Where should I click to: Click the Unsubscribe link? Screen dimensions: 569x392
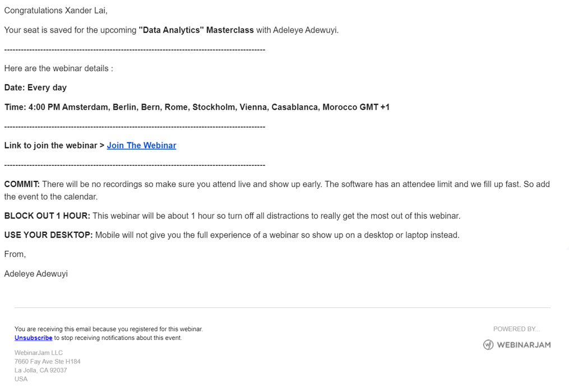pyautogui.click(x=33, y=338)
